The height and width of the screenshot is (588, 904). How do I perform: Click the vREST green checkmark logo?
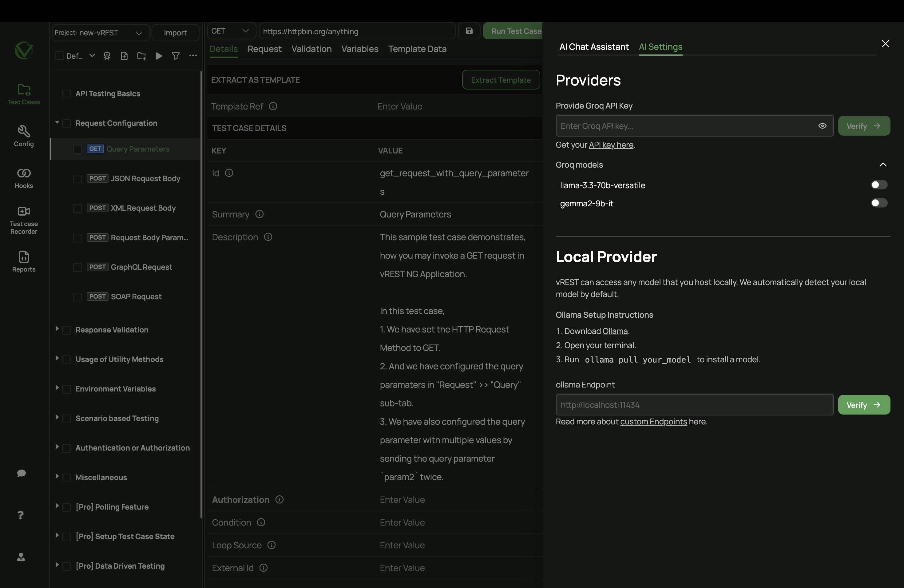coord(24,50)
